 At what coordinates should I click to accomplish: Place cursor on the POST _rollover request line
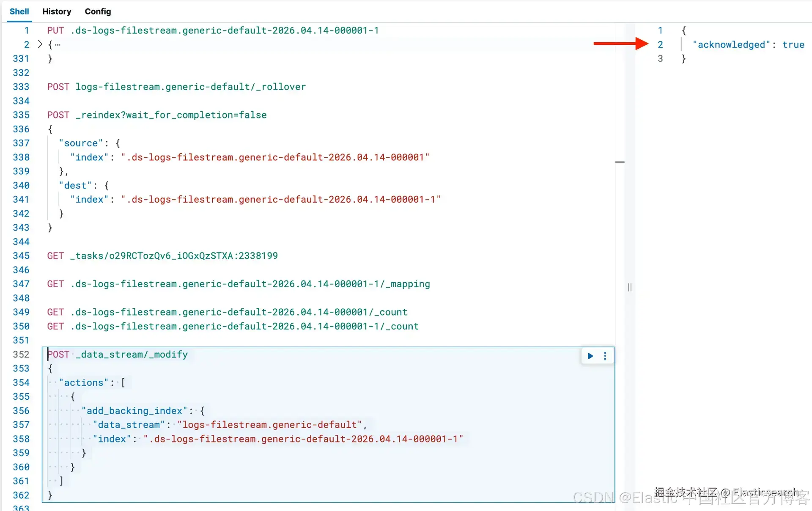(x=176, y=87)
